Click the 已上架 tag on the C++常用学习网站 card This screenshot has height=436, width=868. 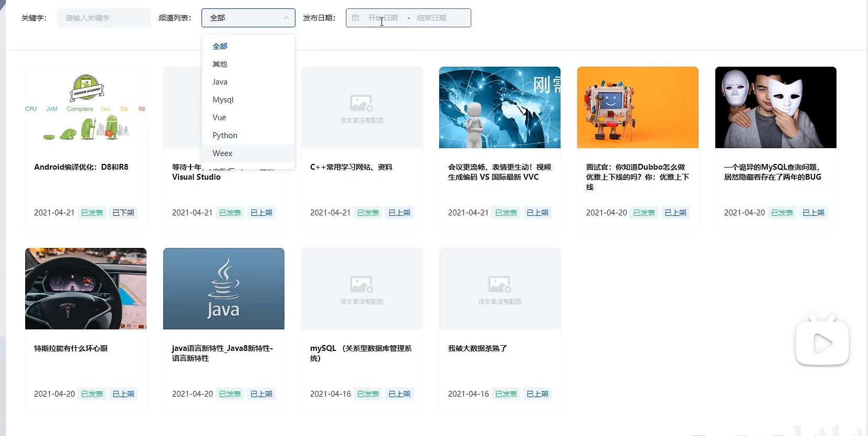coord(399,213)
